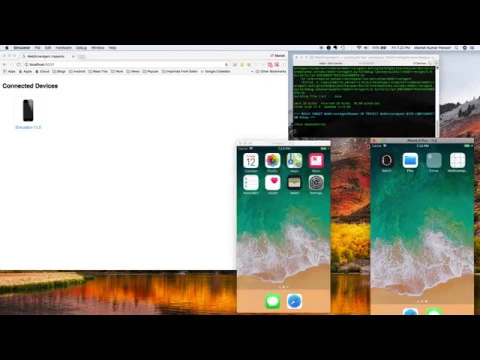The width and height of the screenshot is (480, 360).
Task: Open the Hardware menu
Action: [x=63, y=48]
